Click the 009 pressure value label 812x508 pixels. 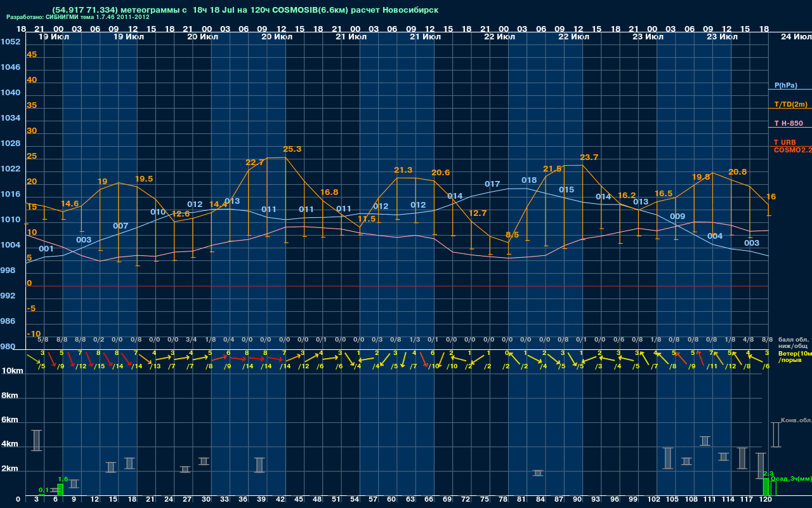[678, 217]
